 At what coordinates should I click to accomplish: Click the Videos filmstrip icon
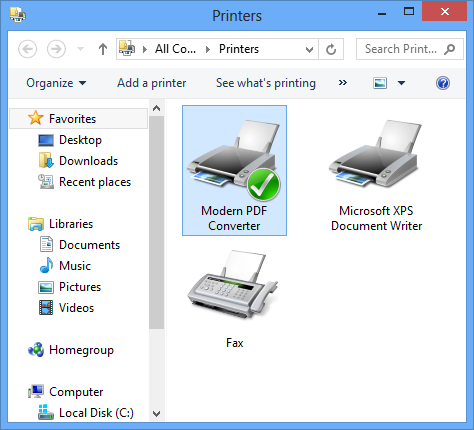(x=46, y=307)
